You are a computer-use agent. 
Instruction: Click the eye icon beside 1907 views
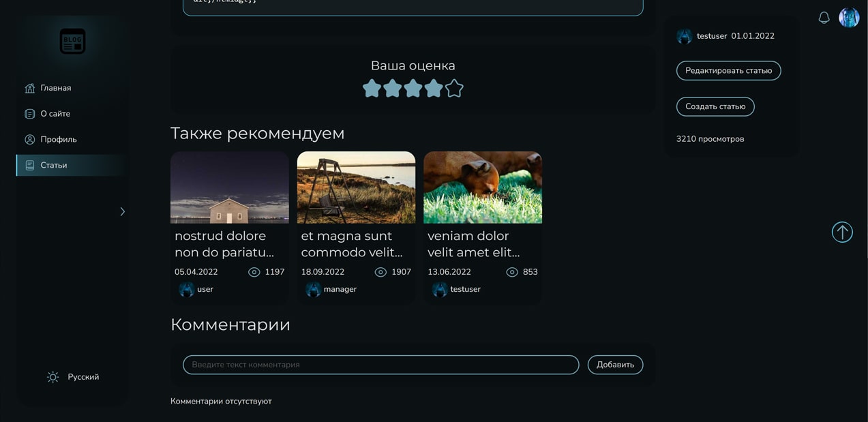(380, 272)
